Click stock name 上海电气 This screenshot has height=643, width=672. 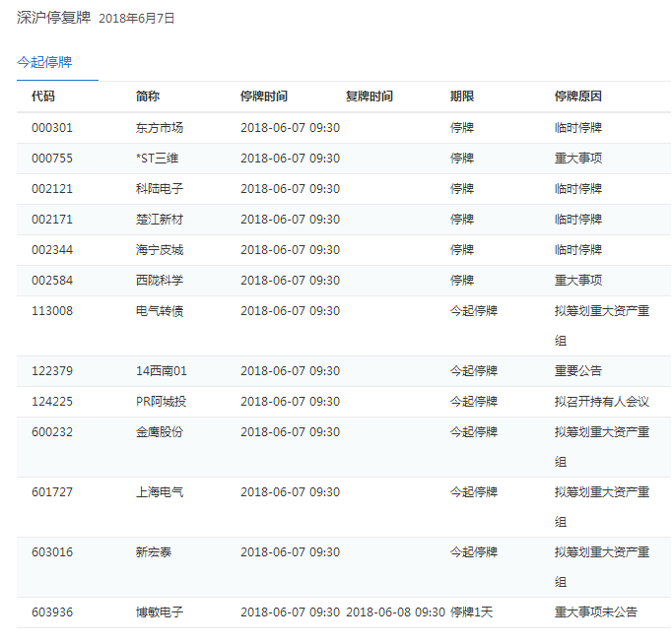(160, 492)
